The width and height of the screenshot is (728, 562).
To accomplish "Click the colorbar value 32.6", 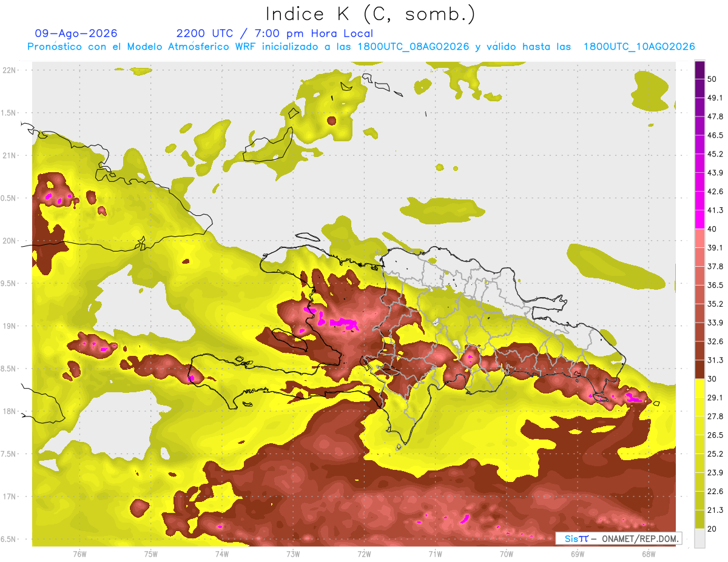I will [x=715, y=341].
